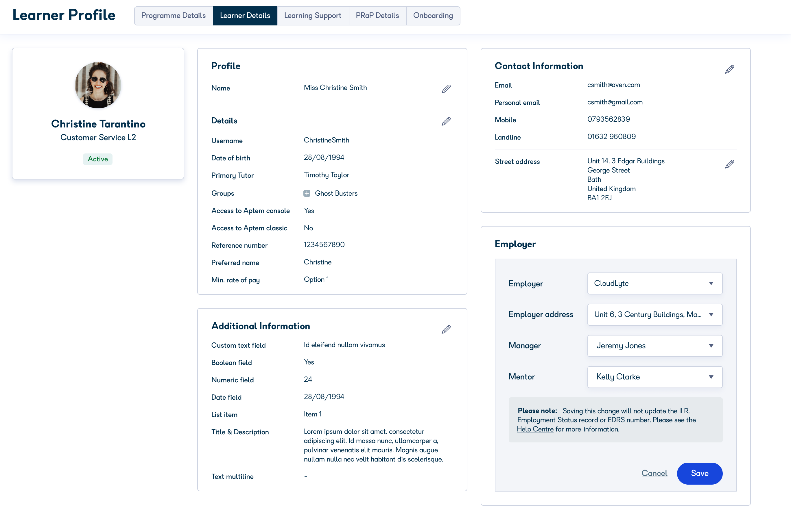Image resolution: width=791 pixels, height=532 pixels.
Task: Expand the Ghost Busters group with the plus icon
Action: 307,193
